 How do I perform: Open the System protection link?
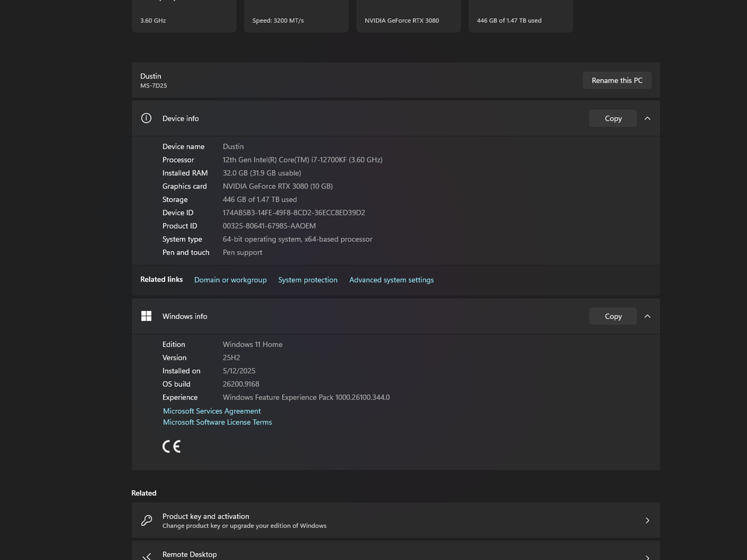(308, 280)
